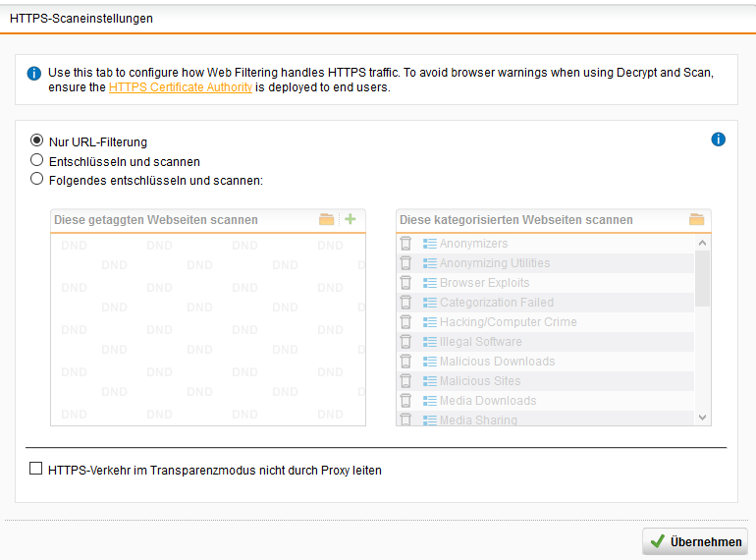Image resolution: width=756 pixels, height=560 pixels.
Task: Click trash icon next to Illegal Software
Action: click(x=406, y=342)
